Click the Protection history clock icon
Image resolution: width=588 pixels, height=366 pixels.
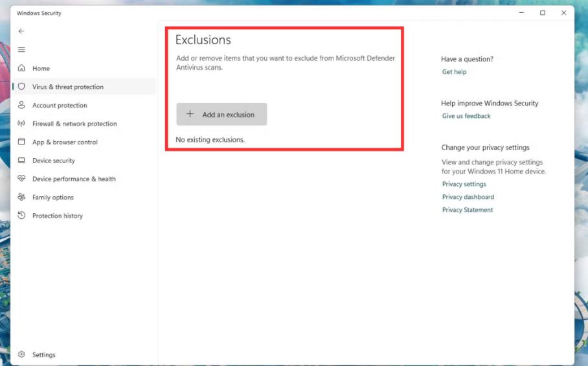(21, 215)
